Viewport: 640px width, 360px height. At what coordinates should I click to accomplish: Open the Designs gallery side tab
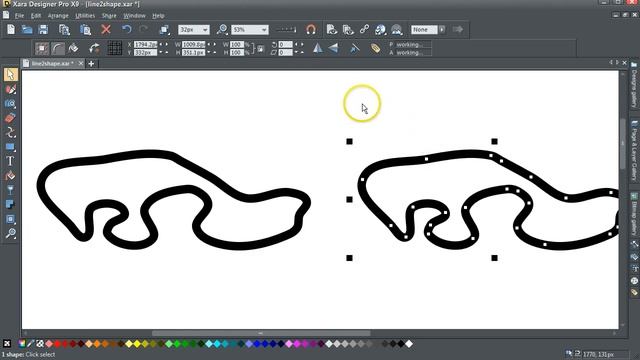pyautogui.click(x=634, y=85)
